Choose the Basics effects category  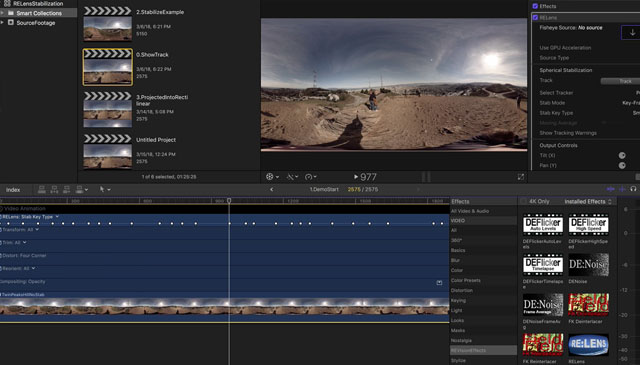(x=458, y=250)
